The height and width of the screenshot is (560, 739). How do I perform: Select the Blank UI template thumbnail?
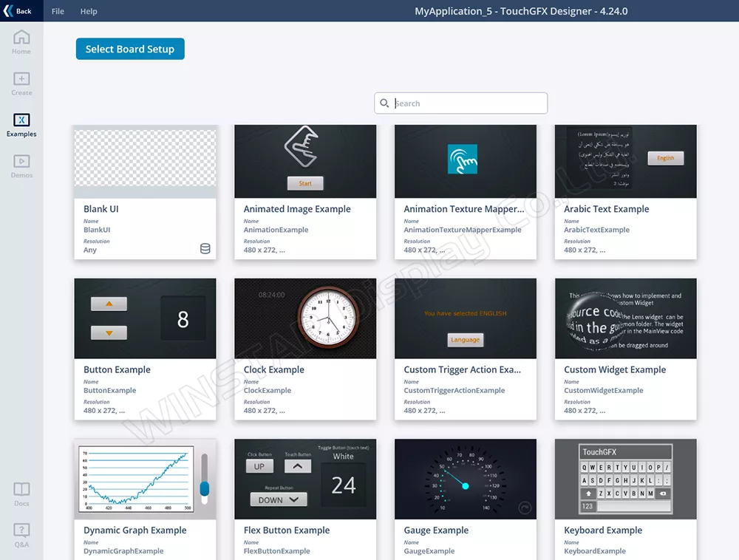click(x=145, y=162)
